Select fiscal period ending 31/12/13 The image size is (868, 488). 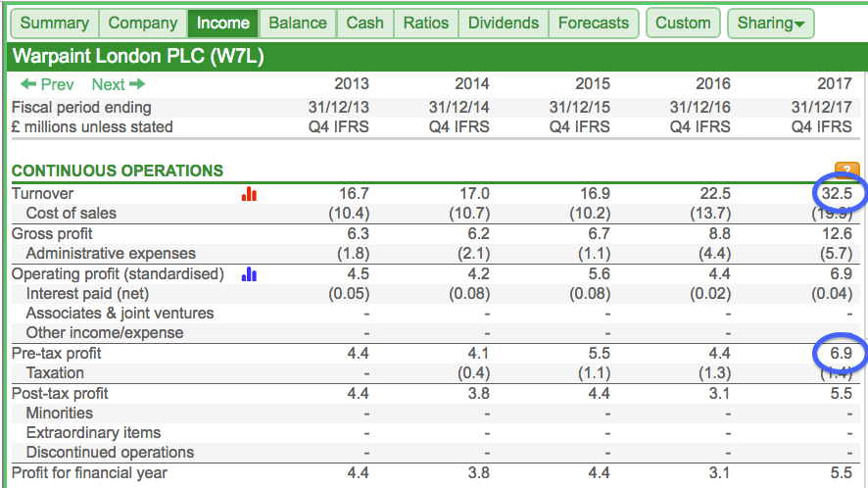(339, 107)
